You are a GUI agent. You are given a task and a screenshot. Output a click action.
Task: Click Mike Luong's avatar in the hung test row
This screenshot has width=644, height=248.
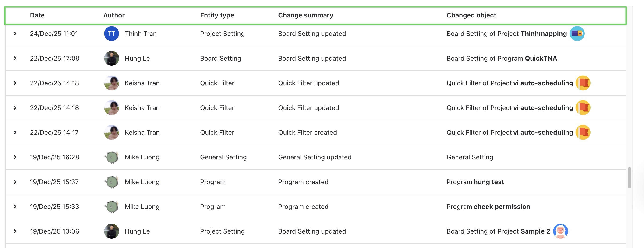(x=112, y=182)
